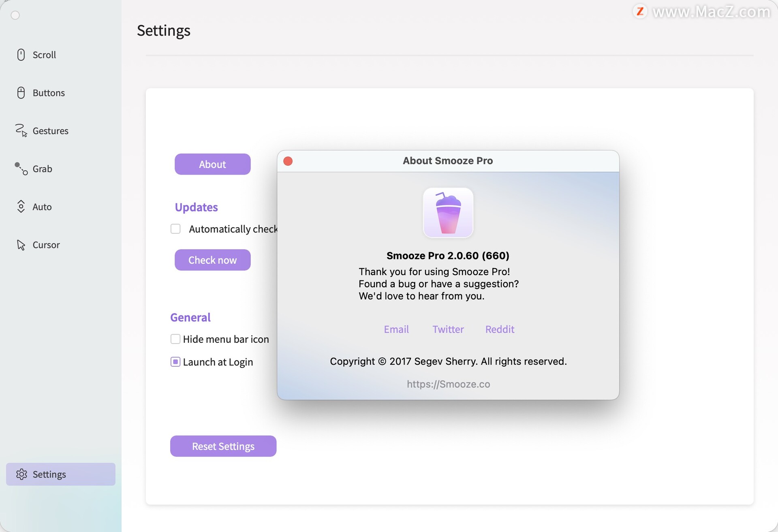Enable the Automatically check for updates checkbox
The width and height of the screenshot is (778, 532).
tap(175, 229)
